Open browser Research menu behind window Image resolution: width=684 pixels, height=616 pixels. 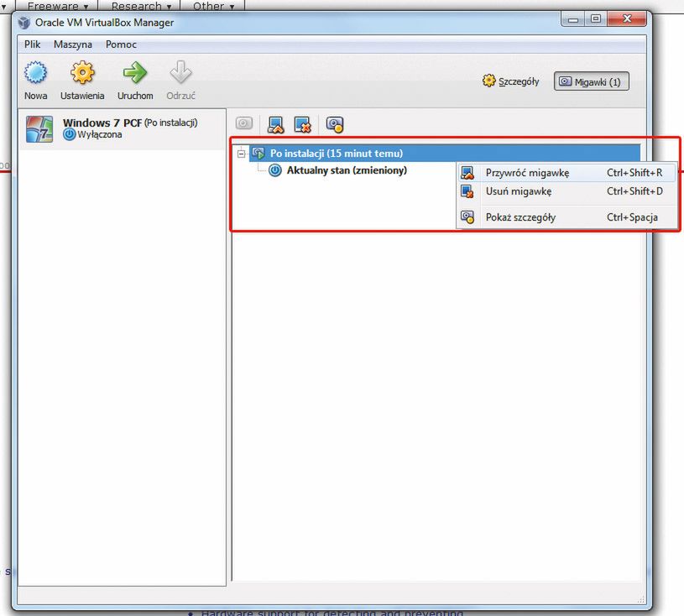click(140, 6)
